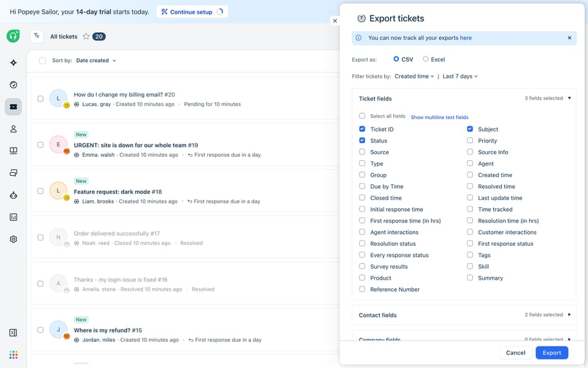Click the here link to track exports

click(x=466, y=38)
